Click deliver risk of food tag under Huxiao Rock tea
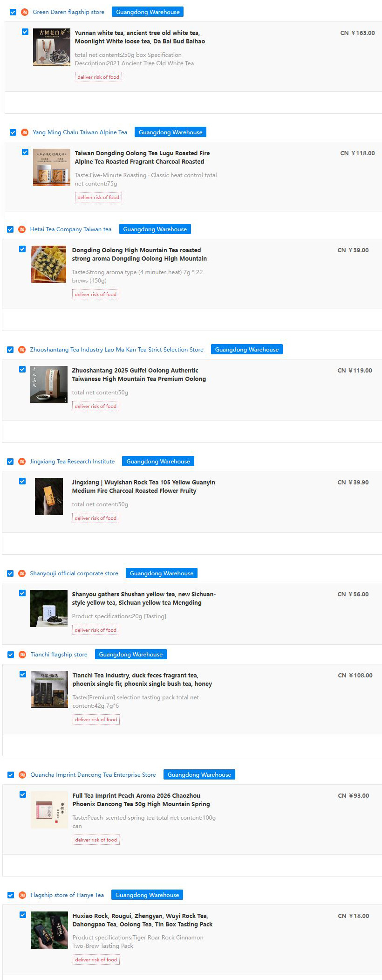This screenshot has width=382, height=980. point(96,959)
